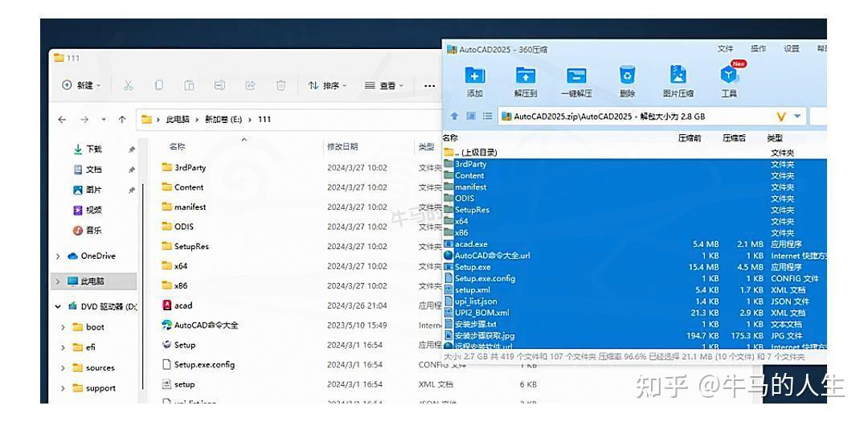Expand the 此电脑 tree node
Image resolution: width=868 pixels, height=422 pixels.
pyautogui.click(x=58, y=281)
